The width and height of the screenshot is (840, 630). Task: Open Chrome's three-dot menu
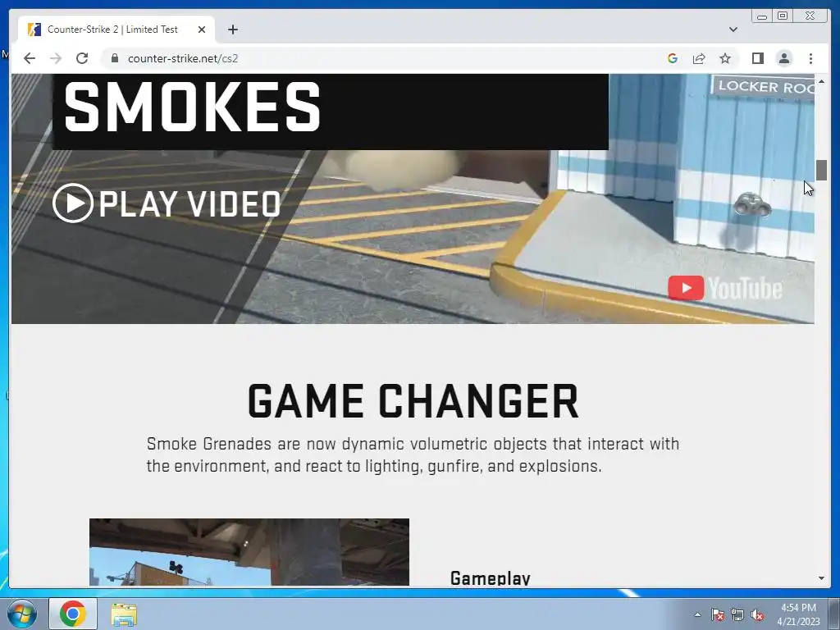810,58
